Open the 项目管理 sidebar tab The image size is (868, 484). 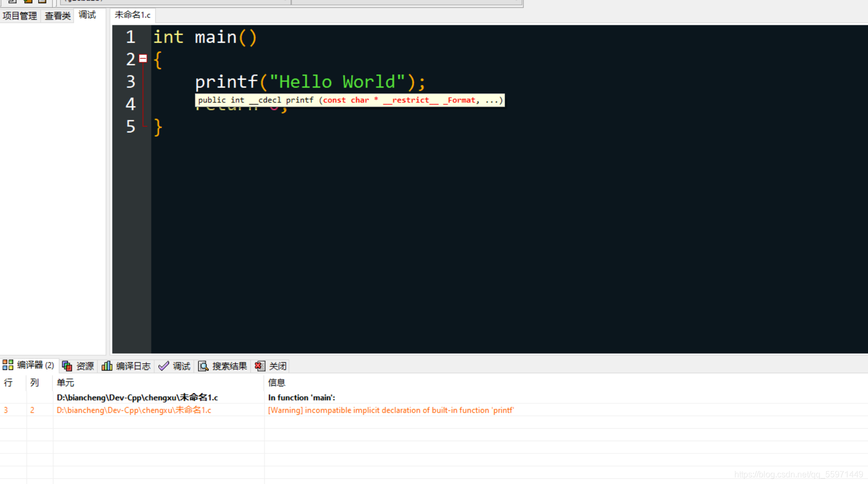click(x=20, y=16)
